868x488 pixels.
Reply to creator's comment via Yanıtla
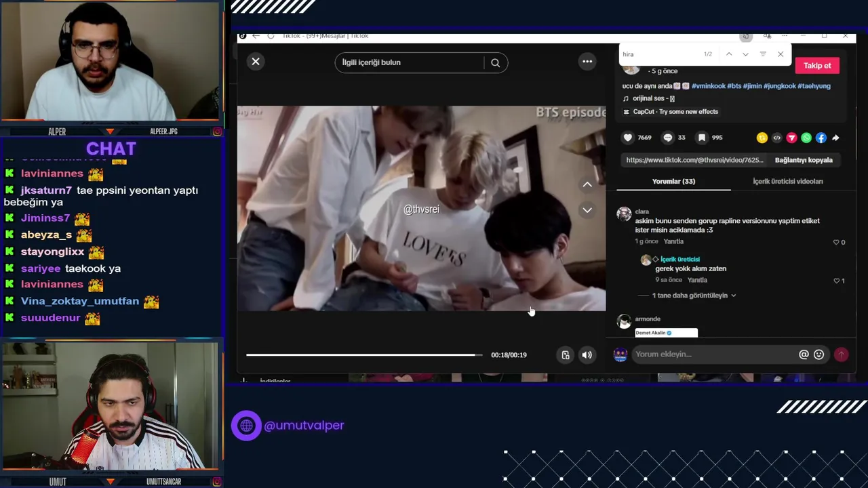697,280
